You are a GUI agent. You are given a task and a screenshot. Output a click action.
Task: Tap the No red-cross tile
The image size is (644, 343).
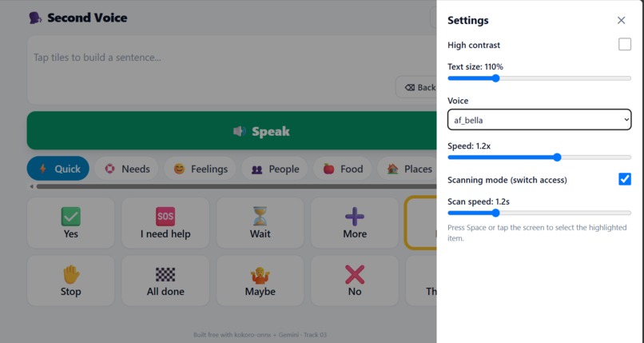pyautogui.click(x=355, y=281)
